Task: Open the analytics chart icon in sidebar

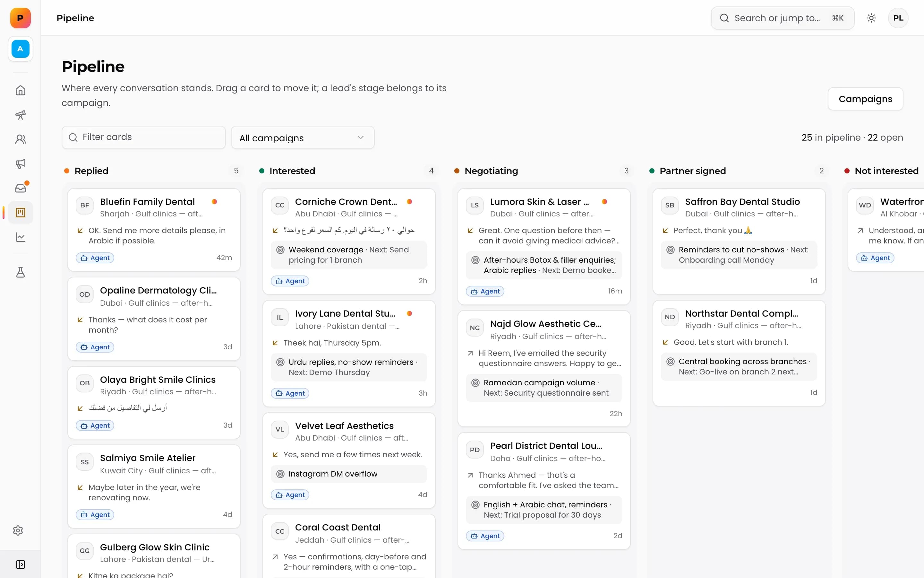Action: (20, 237)
